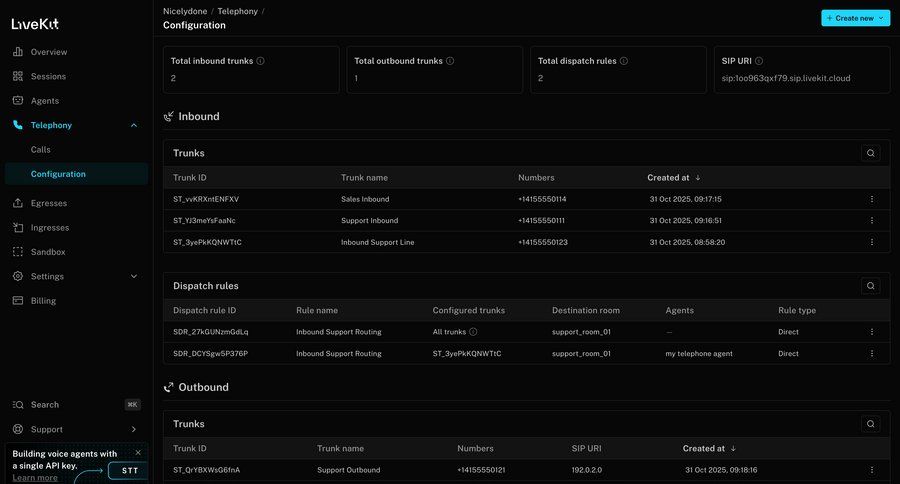The image size is (900, 484).
Task: Sort inbound trunks by Created at
Action: tap(674, 177)
